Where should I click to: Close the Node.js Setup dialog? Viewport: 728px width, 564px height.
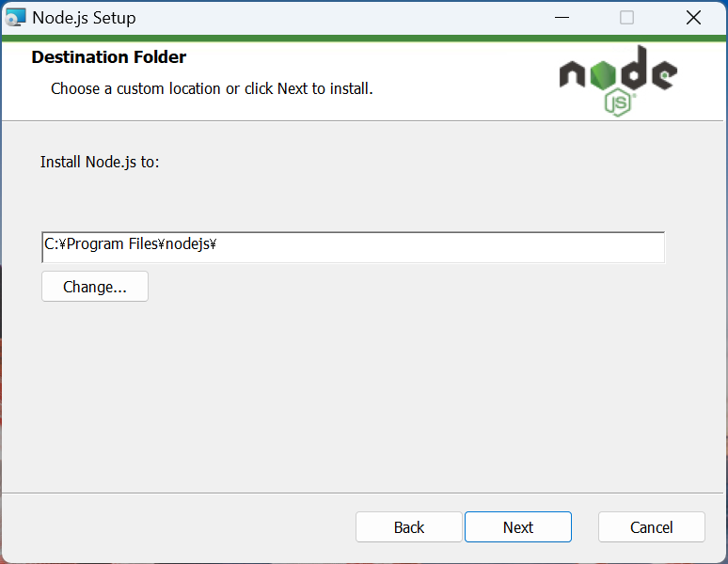693,18
